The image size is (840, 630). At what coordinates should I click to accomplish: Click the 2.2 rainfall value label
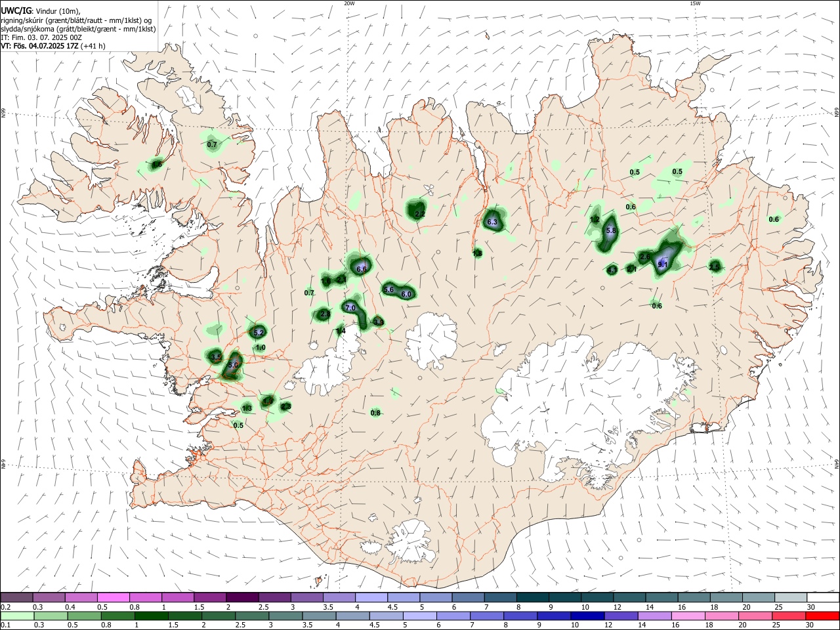point(421,214)
